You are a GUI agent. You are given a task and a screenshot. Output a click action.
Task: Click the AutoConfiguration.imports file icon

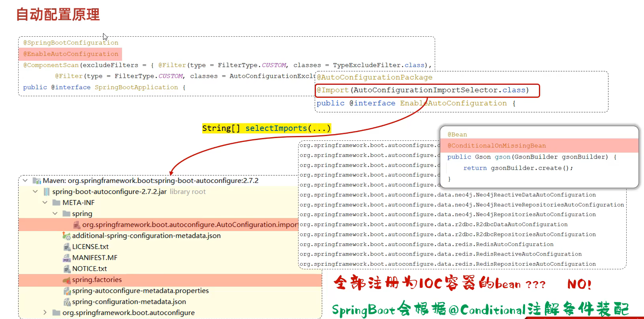point(77,225)
